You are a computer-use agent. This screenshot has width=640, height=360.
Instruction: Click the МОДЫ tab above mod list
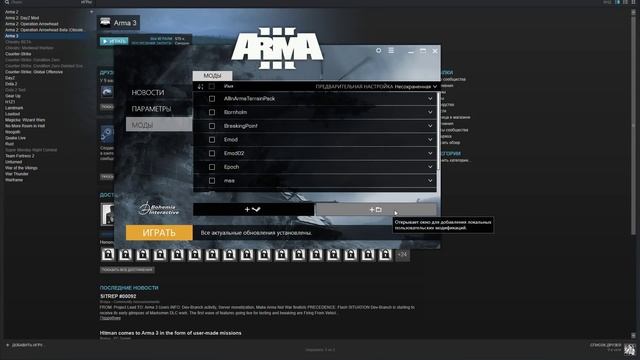click(x=212, y=76)
